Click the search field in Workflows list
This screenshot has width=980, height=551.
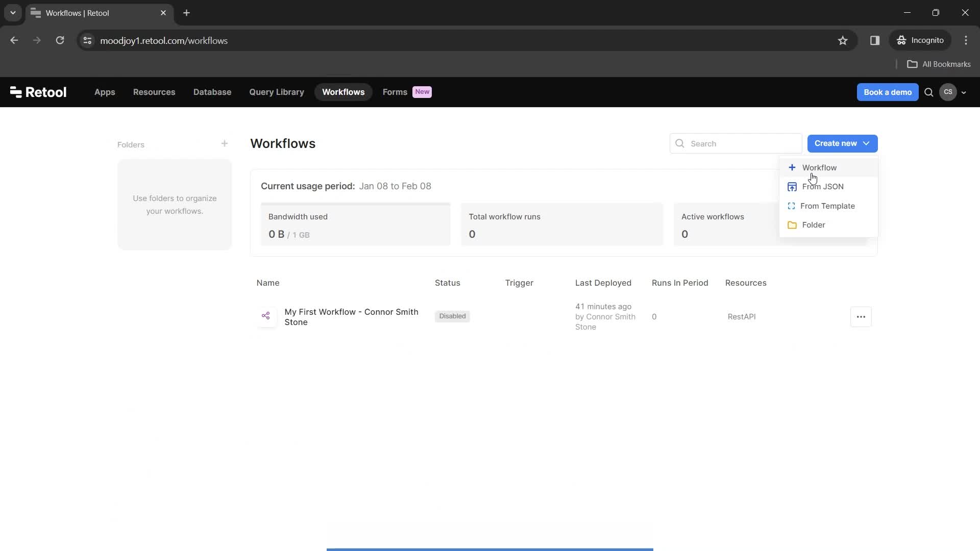[737, 143]
